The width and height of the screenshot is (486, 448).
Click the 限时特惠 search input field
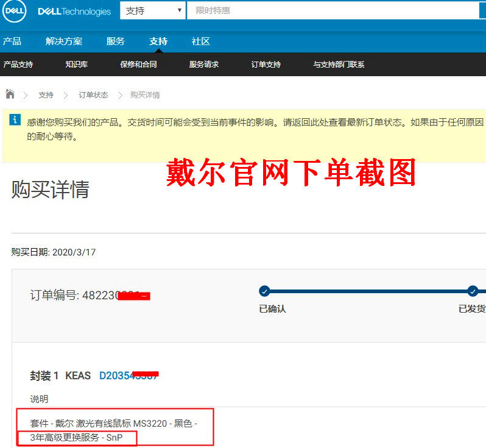coord(333,10)
